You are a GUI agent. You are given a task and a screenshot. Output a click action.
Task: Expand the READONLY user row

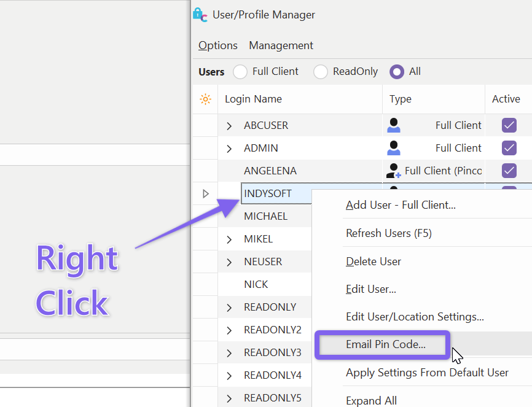click(229, 308)
